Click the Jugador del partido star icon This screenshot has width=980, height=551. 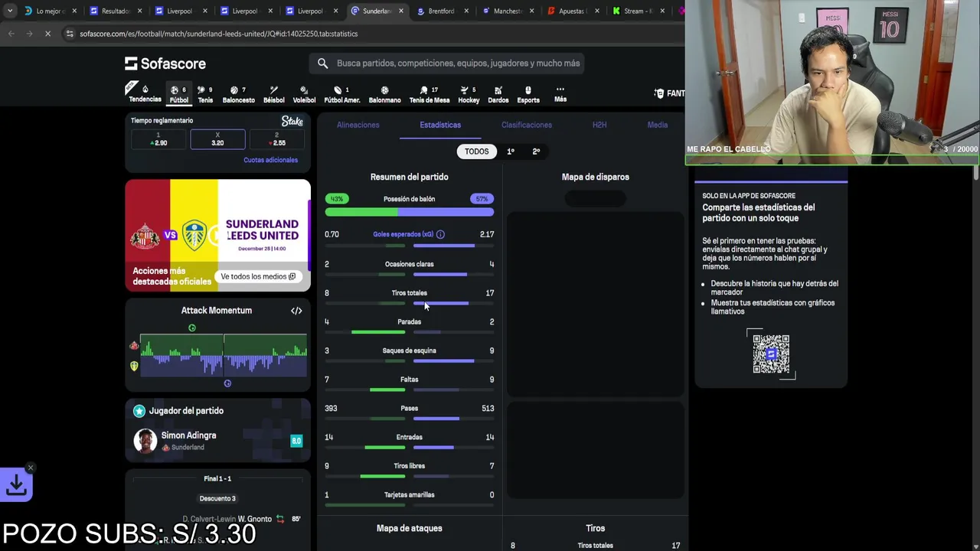[x=139, y=411]
